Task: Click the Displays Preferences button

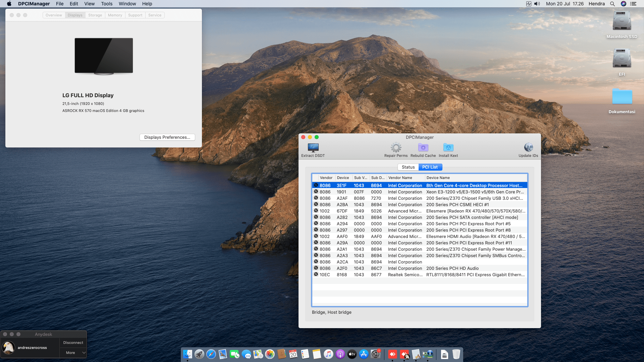Action: tap(167, 137)
